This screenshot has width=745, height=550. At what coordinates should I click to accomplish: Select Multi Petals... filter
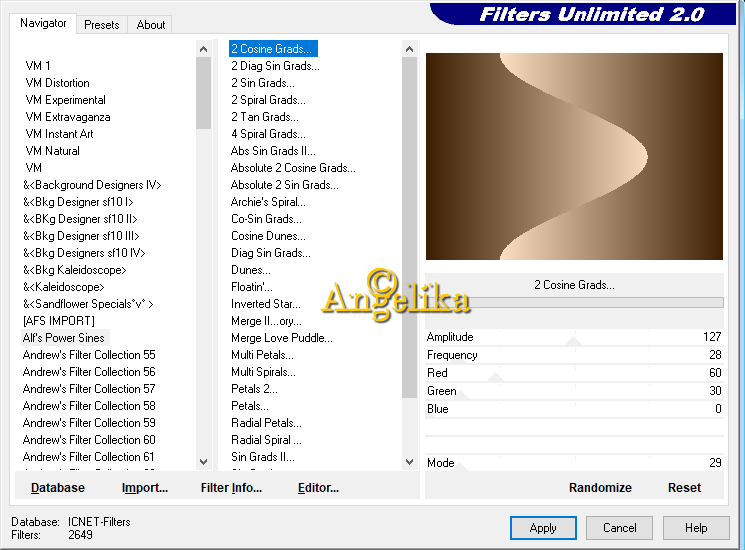click(262, 355)
